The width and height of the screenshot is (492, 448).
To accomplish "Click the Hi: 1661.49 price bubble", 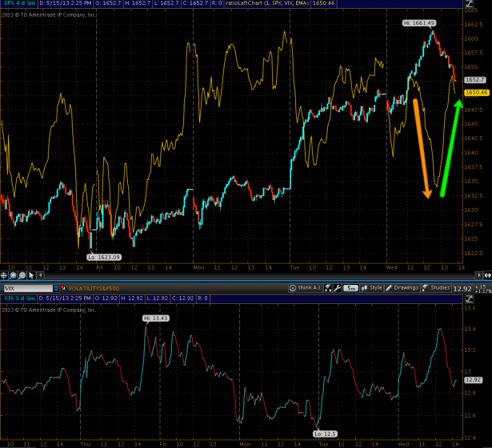I will 418,24.
